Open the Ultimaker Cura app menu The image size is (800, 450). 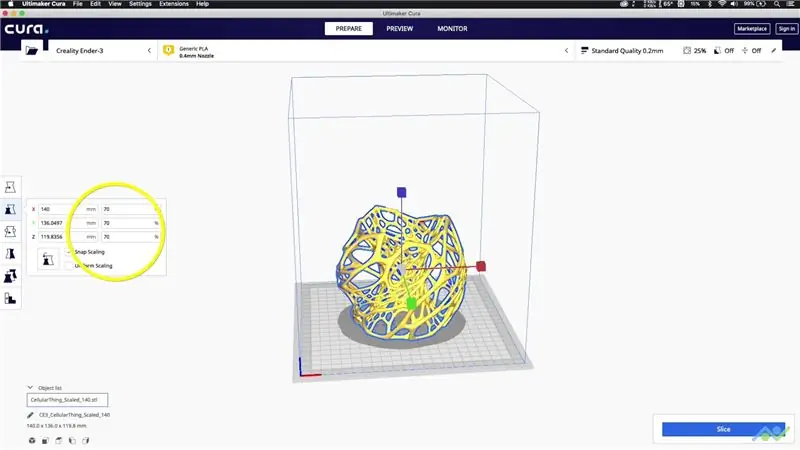tap(44, 4)
